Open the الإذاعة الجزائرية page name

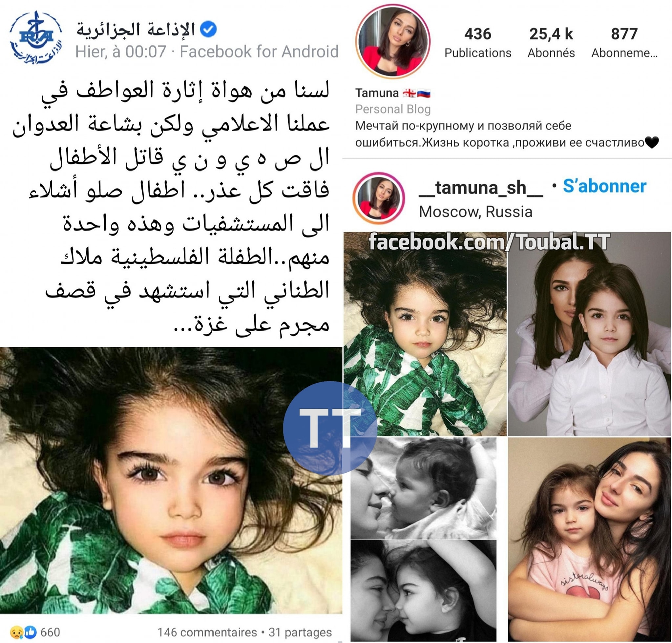click(136, 29)
